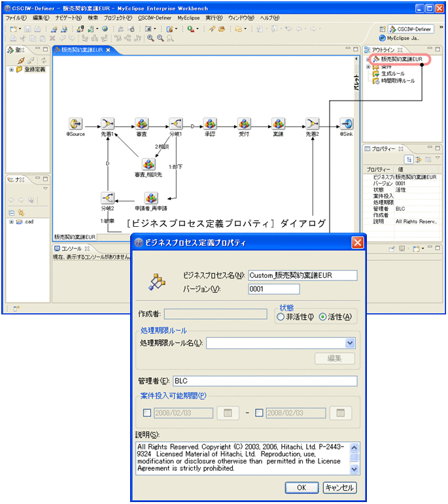This screenshot has width=448, height=504.
Task: Click the collapse all icon in navigator
Action: tap(12, 213)
